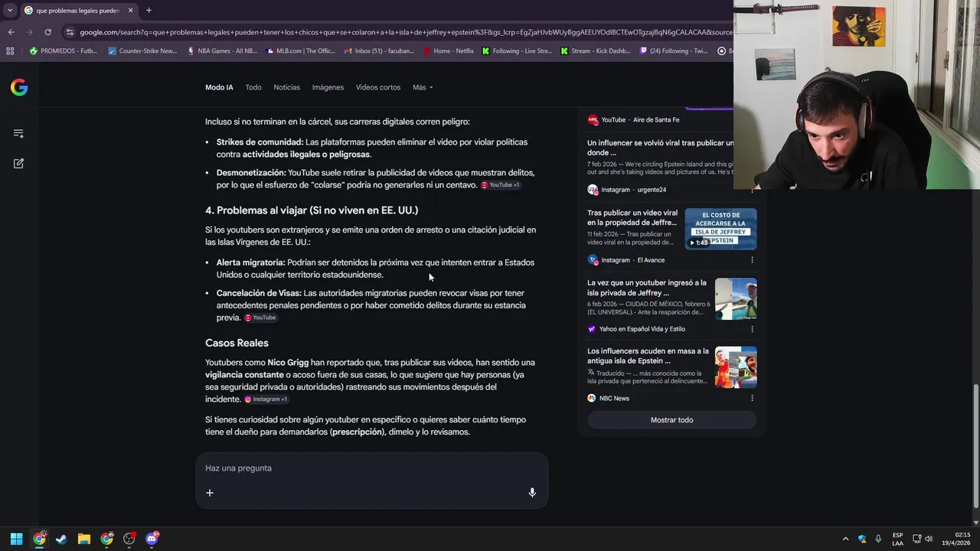This screenshot has height=551, width=980.
Task: Open 'Un influencer se volvió viral' result
Action: [660, 148]
